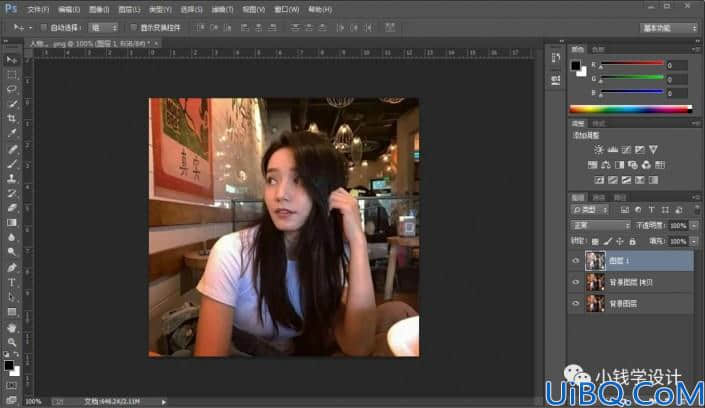Toggle lock image pixels (brush icon)
Screen dimensions: 705x408
(607, 242)
